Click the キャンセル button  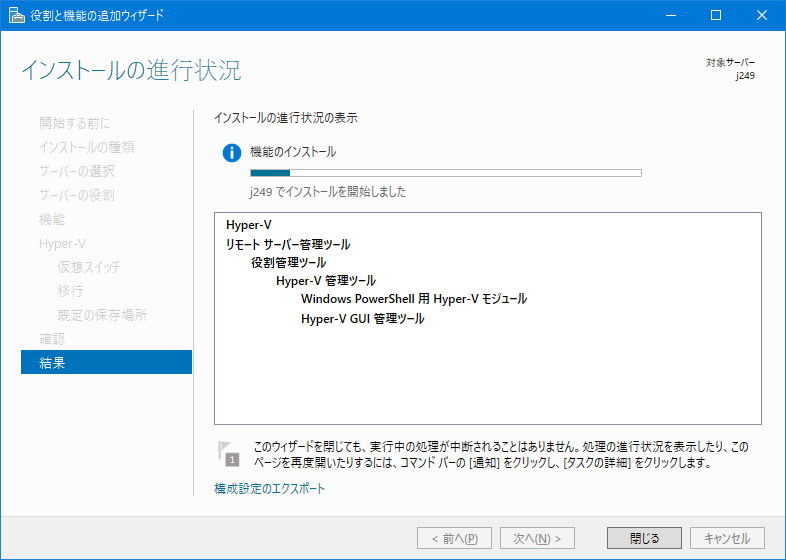(x=727, y=538)
